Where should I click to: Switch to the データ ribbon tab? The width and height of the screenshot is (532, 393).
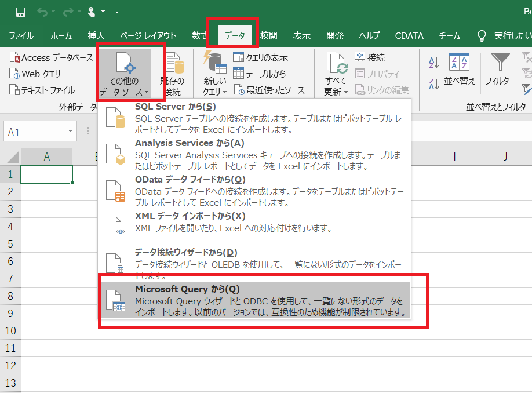click(x=235, y=35)
